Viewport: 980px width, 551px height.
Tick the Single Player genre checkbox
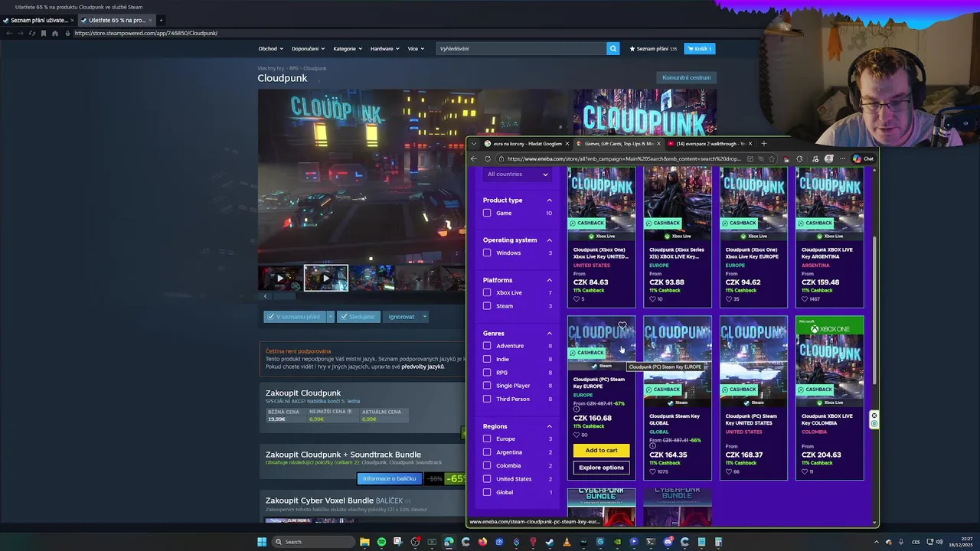[487, 386]
